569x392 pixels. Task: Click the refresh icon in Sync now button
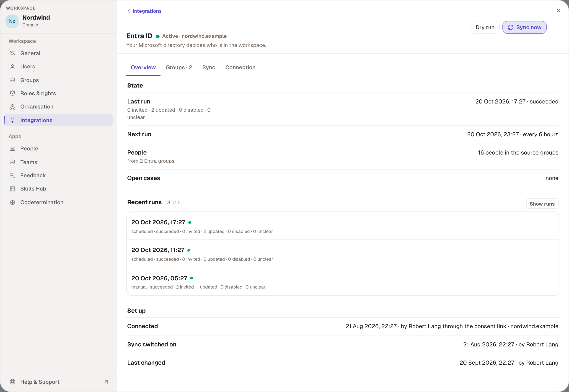point(511,27)
